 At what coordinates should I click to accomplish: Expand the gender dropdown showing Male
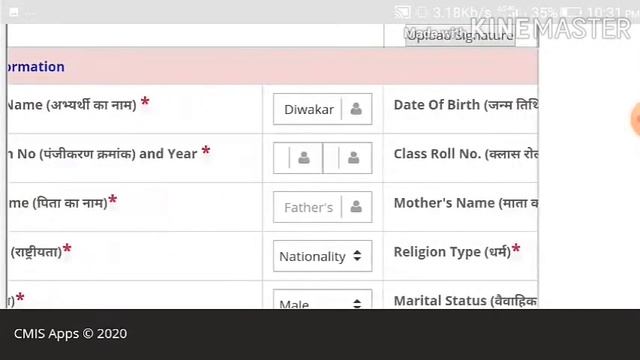[x=322, y=299]
